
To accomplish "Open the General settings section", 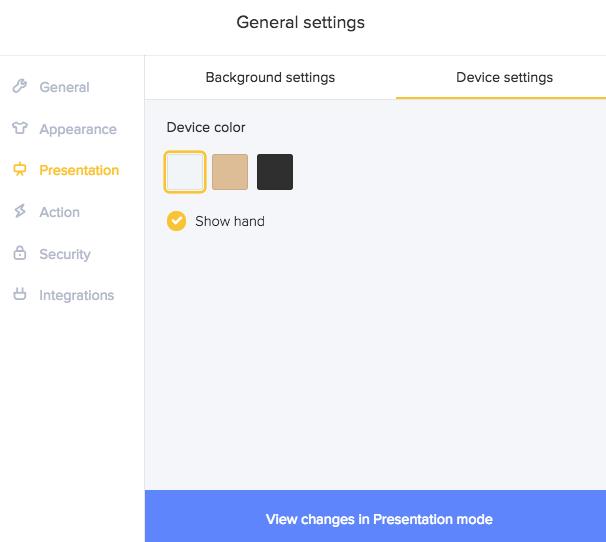I will [x=64, y=87].
